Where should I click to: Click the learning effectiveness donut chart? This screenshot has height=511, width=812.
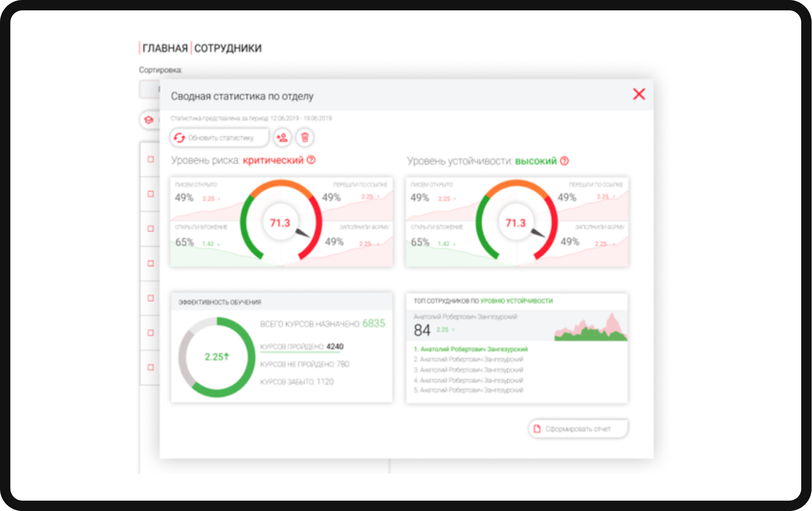click(216, 357)
